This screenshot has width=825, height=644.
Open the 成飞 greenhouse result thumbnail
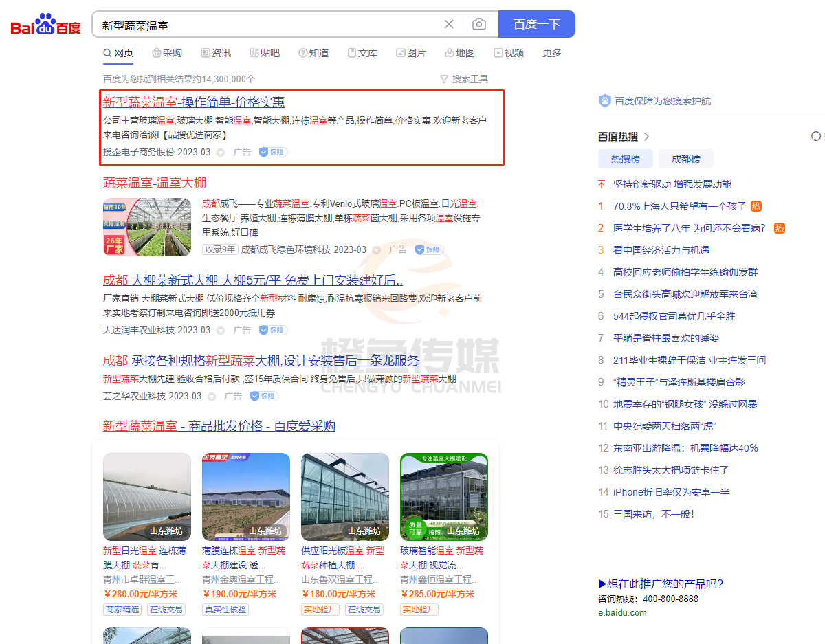point(147,227)
